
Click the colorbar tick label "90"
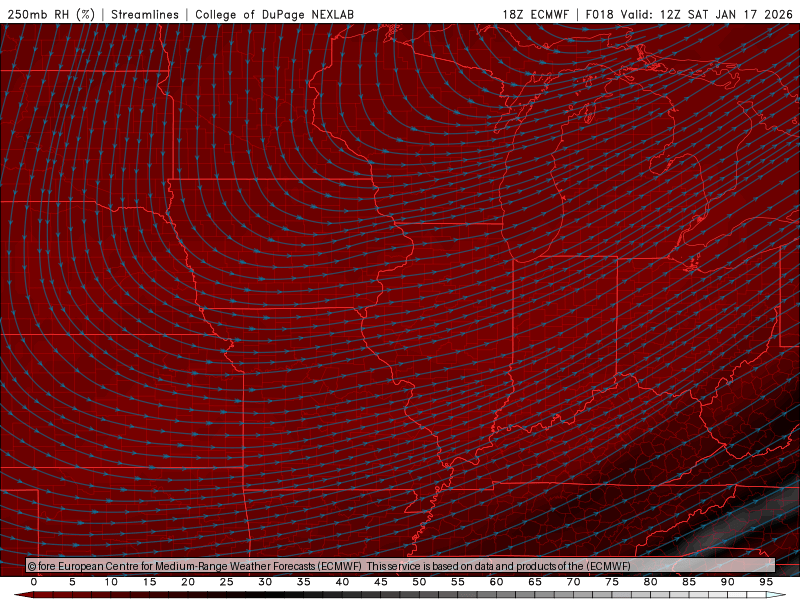[728, 582]
